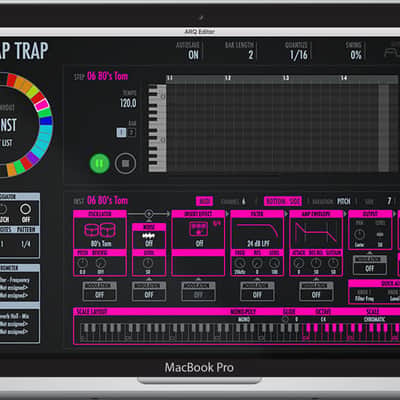Viewport: 400px width, 400px height.
Task: Pause playback with the green pause button
Action: pos(99,164)
